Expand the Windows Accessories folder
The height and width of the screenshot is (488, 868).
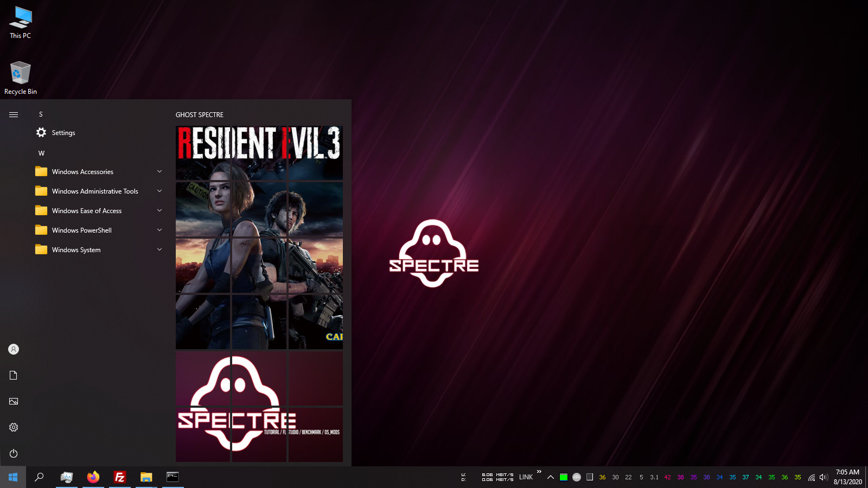[x=100, y=172]
